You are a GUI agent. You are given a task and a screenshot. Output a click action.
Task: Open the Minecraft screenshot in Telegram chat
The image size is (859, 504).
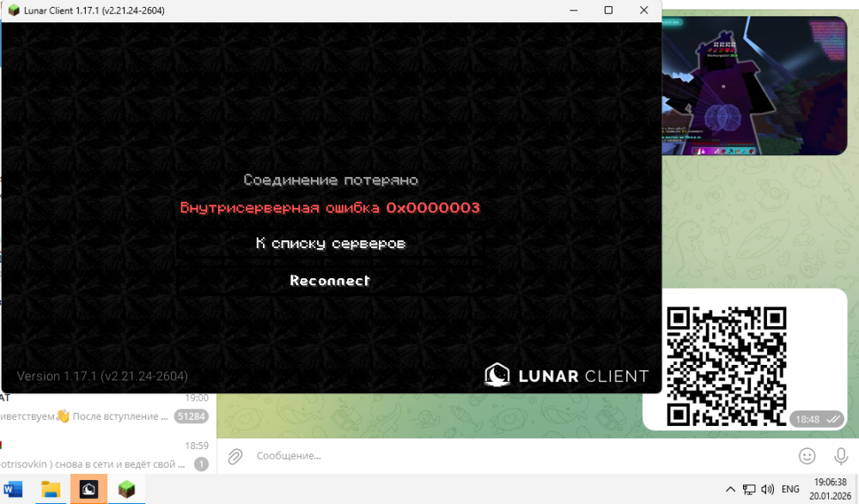pyautogui.click(x=754, y=86)
